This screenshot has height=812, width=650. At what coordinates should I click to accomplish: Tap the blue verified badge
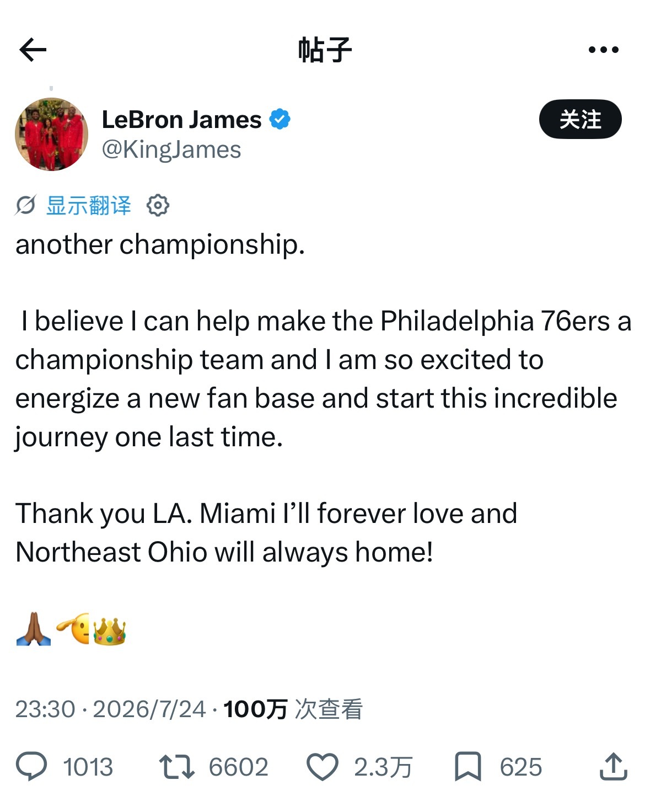click(x=280, y=119)
